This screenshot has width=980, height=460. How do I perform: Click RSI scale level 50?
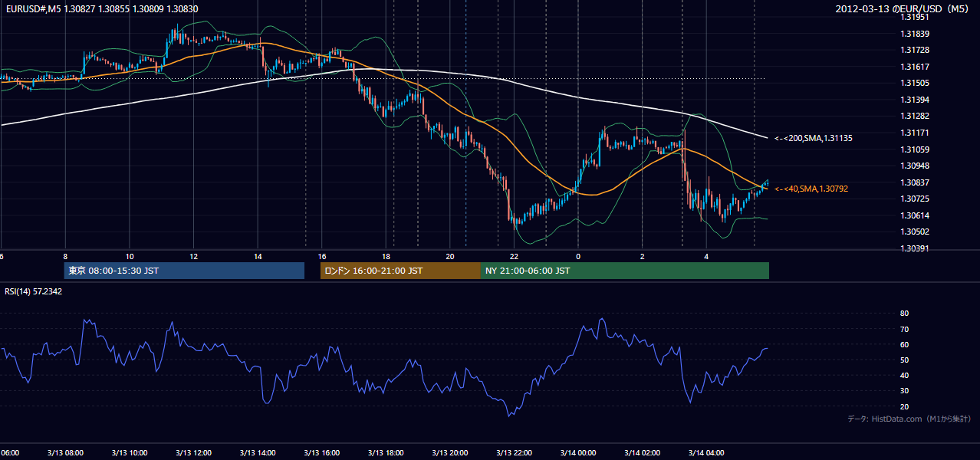pos(905,360)
